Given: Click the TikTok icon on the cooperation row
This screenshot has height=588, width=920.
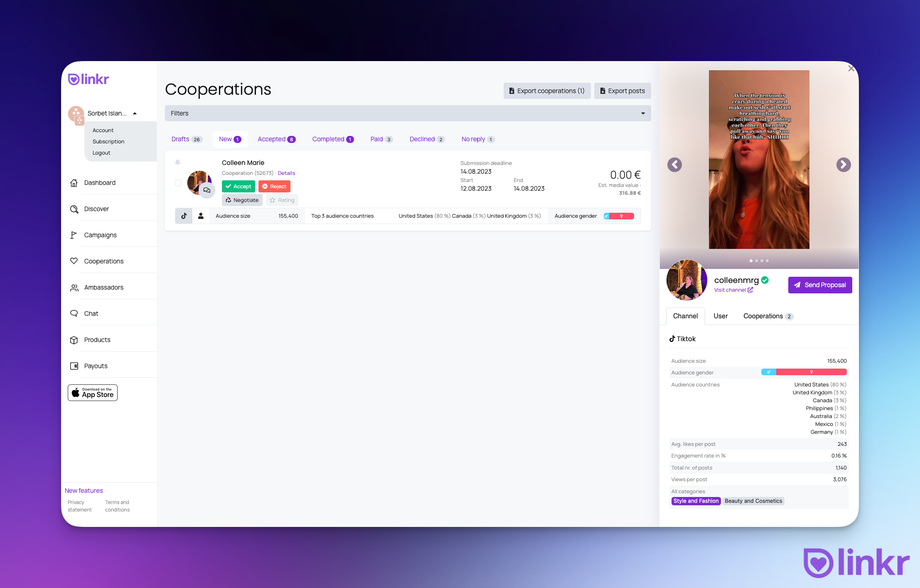Looking at the screenshot, I should click(184, 216).
